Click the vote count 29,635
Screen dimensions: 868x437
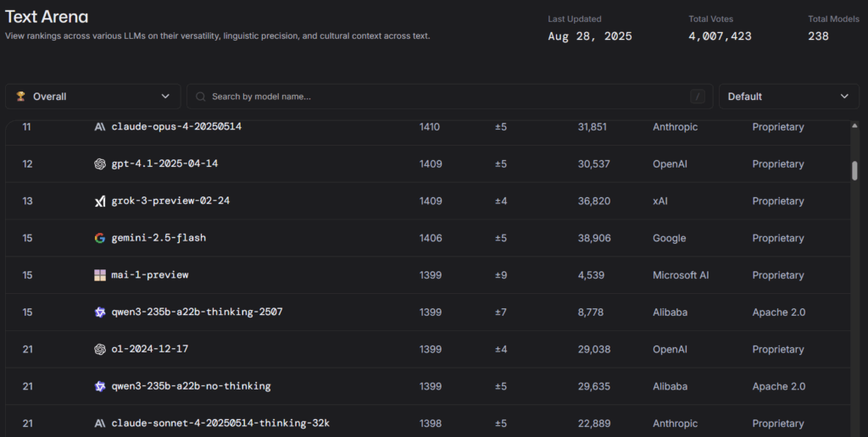pos(594,386)
